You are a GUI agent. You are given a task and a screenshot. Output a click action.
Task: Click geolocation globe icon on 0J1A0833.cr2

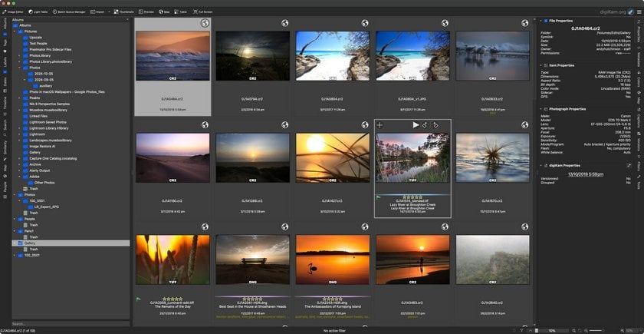coord(524,23)
